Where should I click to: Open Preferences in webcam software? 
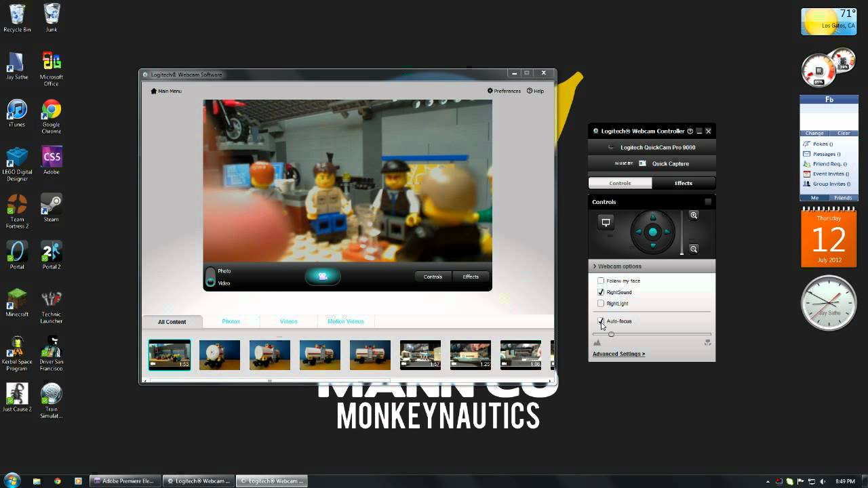tap(504, 91)
